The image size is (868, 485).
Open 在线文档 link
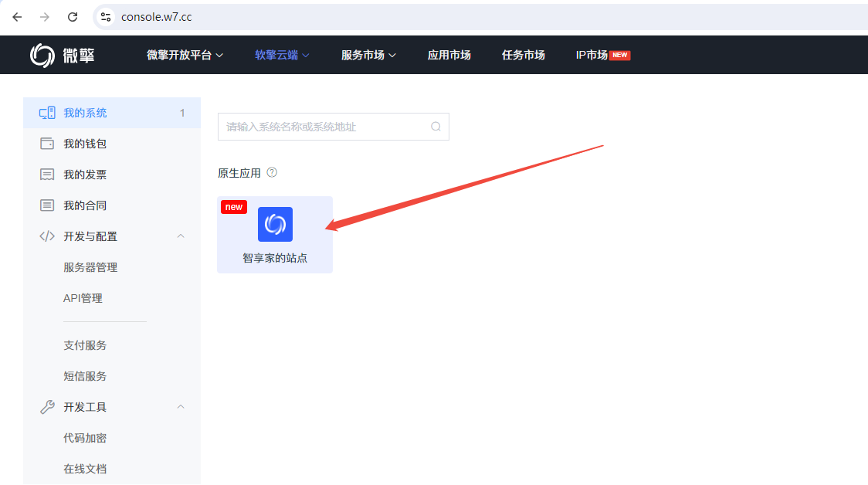click(x=85, y=469)
